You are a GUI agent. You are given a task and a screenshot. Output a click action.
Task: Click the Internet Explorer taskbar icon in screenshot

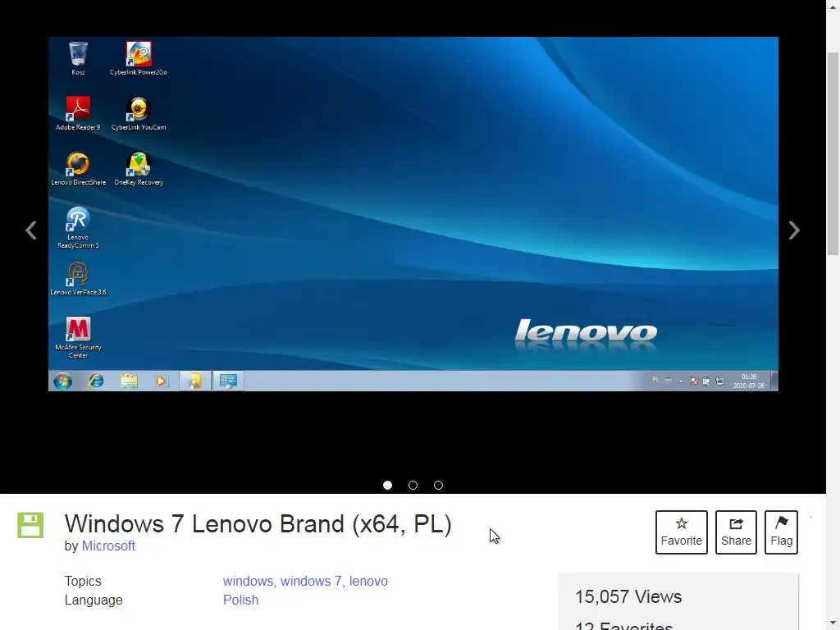(96, 381)
